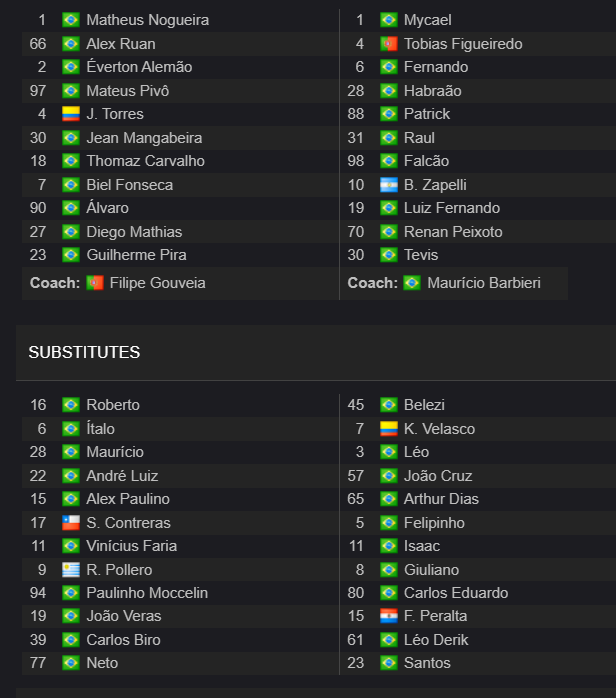This screenshot has width=616, height=698.
Task: Select coach Filipe Gouveia's name
Action: tap(158, 283)
